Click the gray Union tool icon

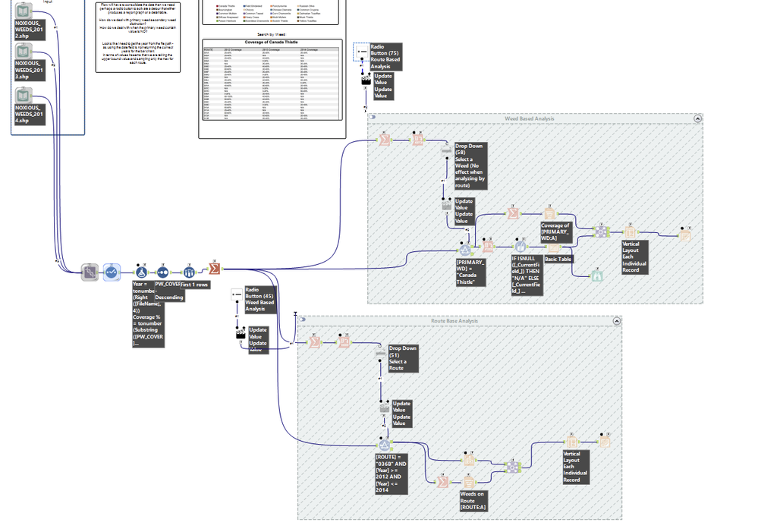(90, 272)
